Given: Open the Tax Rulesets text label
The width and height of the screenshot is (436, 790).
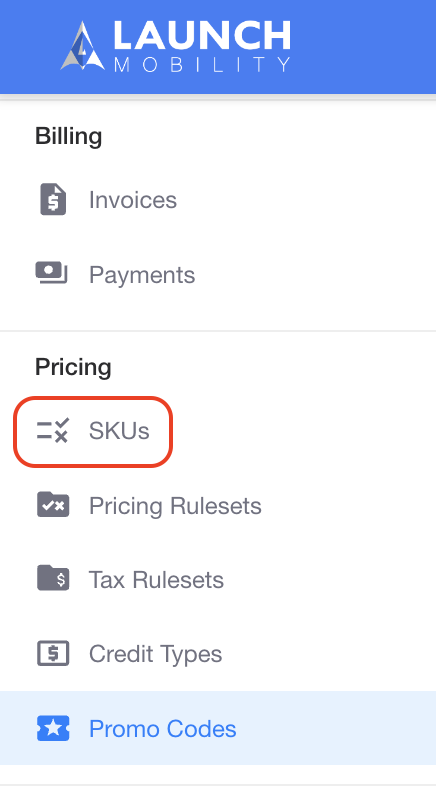Looking at the screenshot, I should 156,579.
